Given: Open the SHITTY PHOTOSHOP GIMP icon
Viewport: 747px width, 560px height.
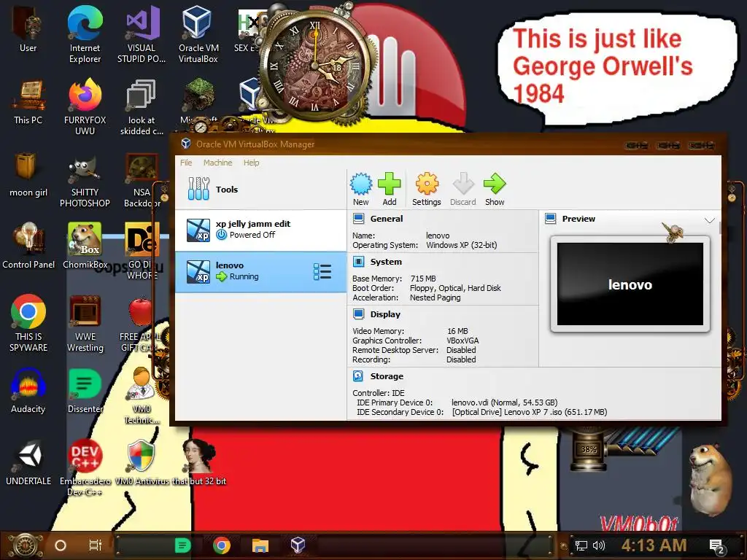Looking at the screenshot, I should [x=85, y=181].
